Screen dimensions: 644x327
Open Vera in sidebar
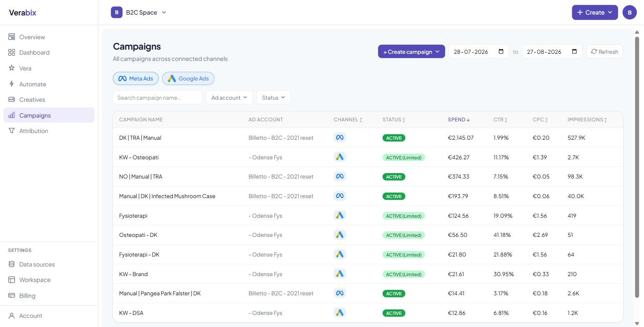[49, 68]
